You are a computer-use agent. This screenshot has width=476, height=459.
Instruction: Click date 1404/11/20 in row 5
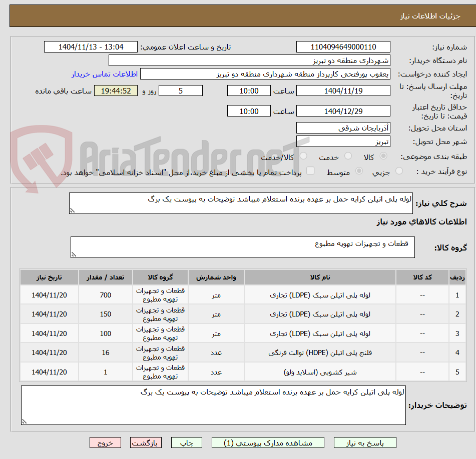click(x=49, y=372)
